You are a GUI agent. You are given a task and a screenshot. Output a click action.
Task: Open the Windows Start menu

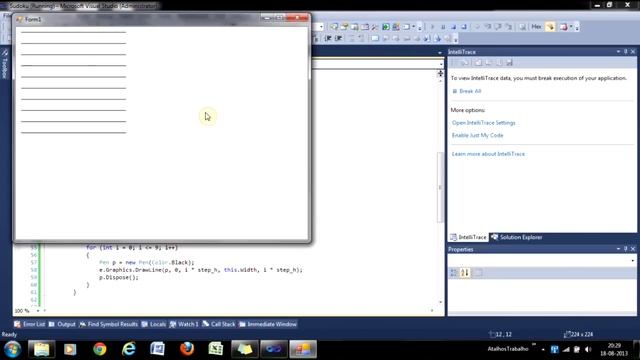[x=13, y=349]
